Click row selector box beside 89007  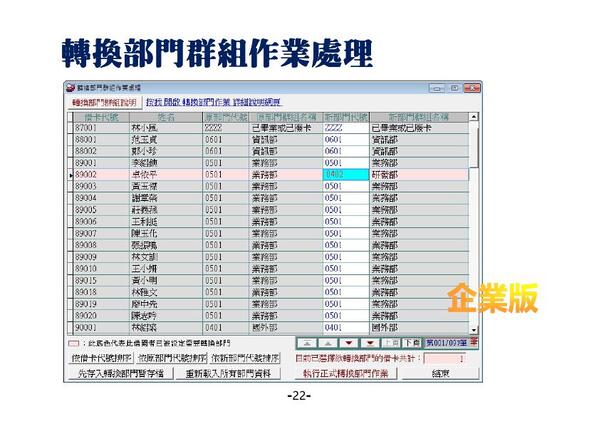[x=70, y=233]
